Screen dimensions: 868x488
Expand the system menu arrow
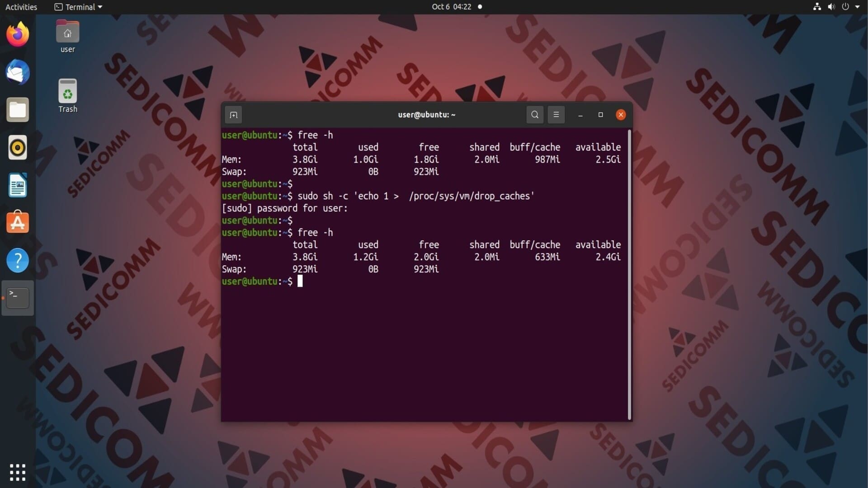(x=857, y=7)
